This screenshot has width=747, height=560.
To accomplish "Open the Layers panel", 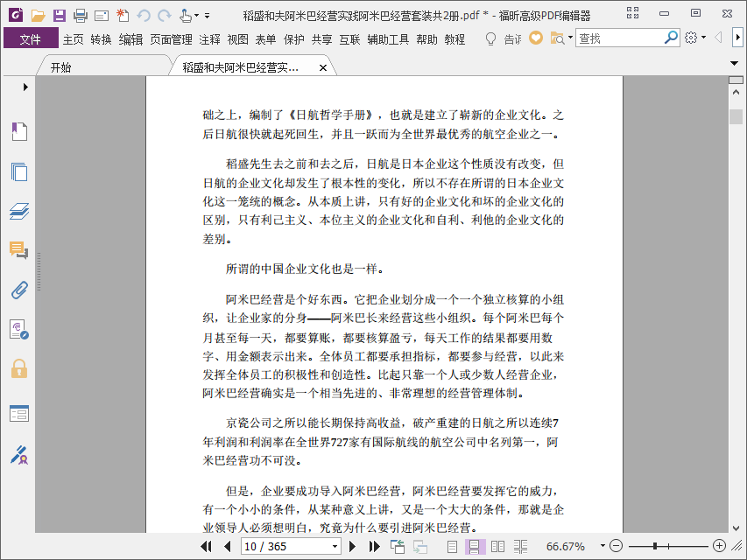I will [19, 211].
